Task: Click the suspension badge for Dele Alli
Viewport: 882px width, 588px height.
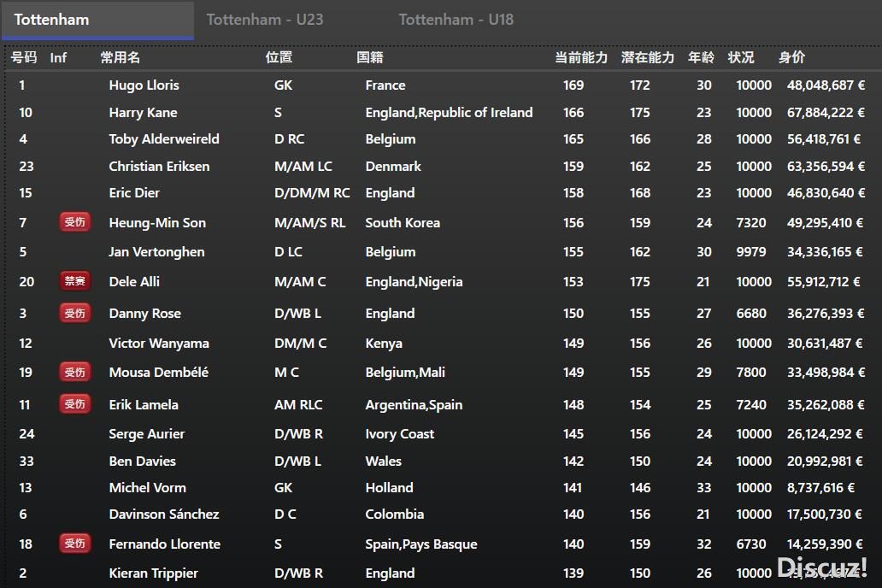Action: point(75,281)
